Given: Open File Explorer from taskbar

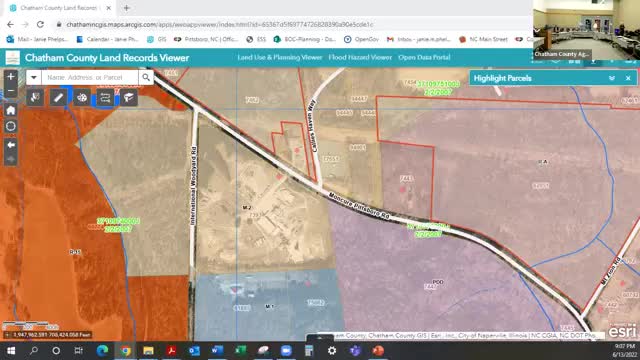Looking at the screenshot, I should coord(148,351).
